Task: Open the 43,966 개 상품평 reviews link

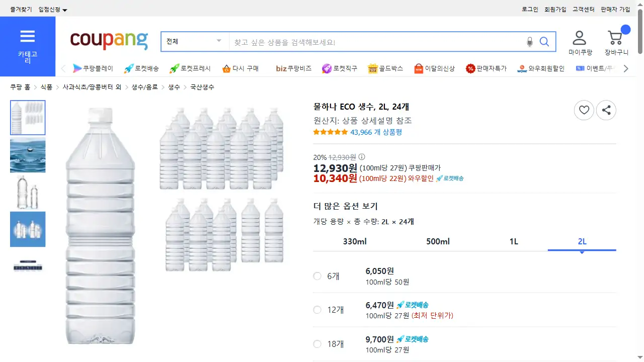Action: pyautogui.click(x=376, y=132)
